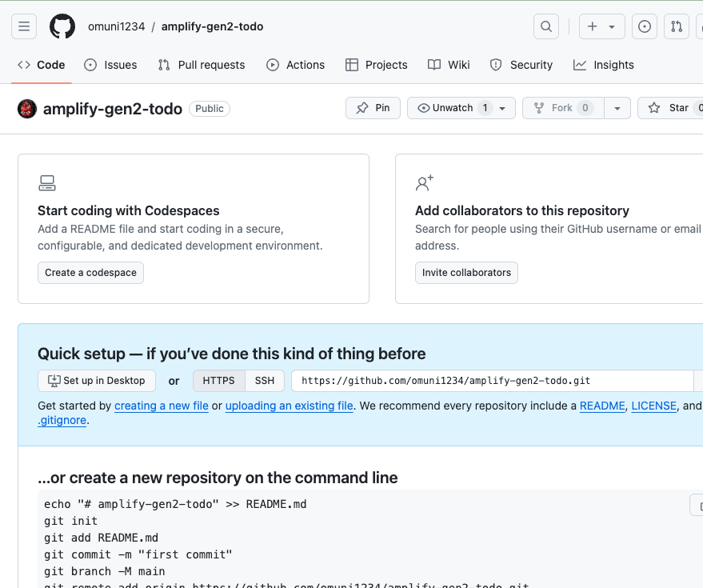Viewport: 703px width, 588px height.
Task: Click the plus create-new icon
Action: point(593,26)
